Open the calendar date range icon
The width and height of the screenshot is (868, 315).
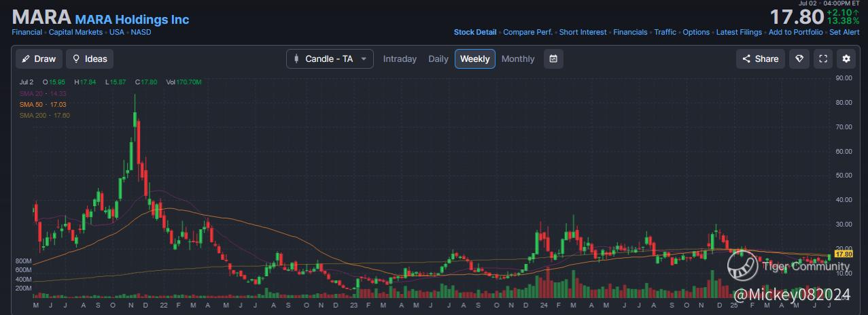tap(553, 59)
